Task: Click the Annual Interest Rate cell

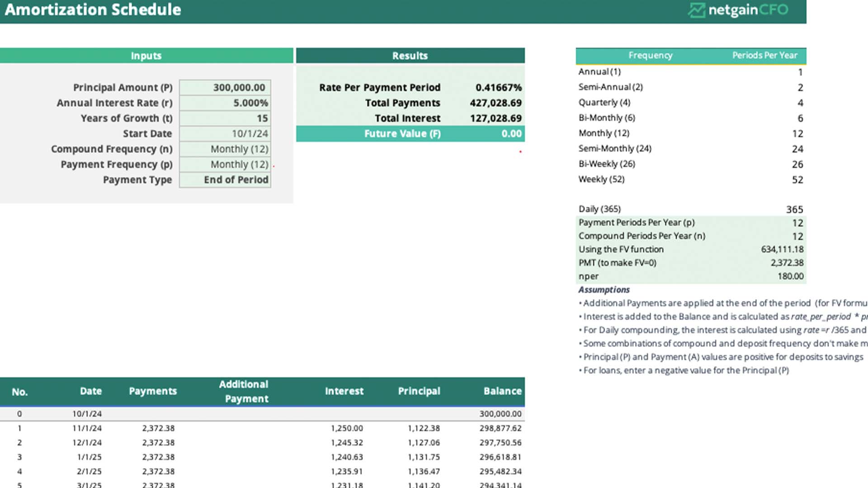Action: (225, 103)
